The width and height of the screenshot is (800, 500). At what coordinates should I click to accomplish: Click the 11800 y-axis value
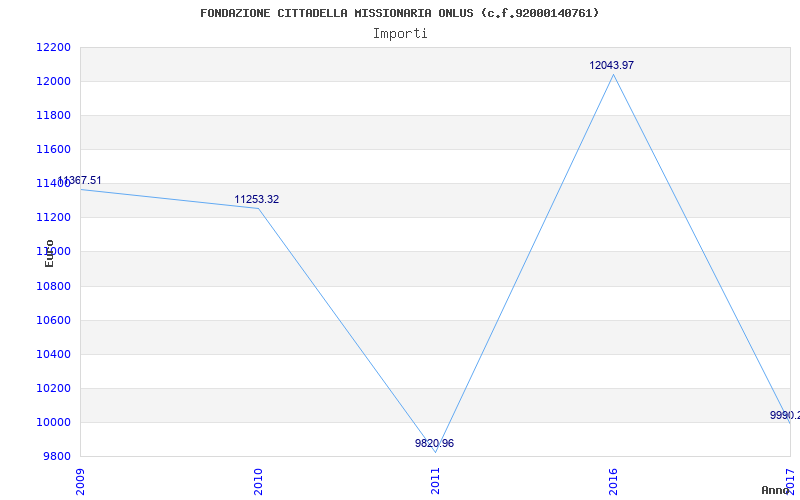pos(53,115)
